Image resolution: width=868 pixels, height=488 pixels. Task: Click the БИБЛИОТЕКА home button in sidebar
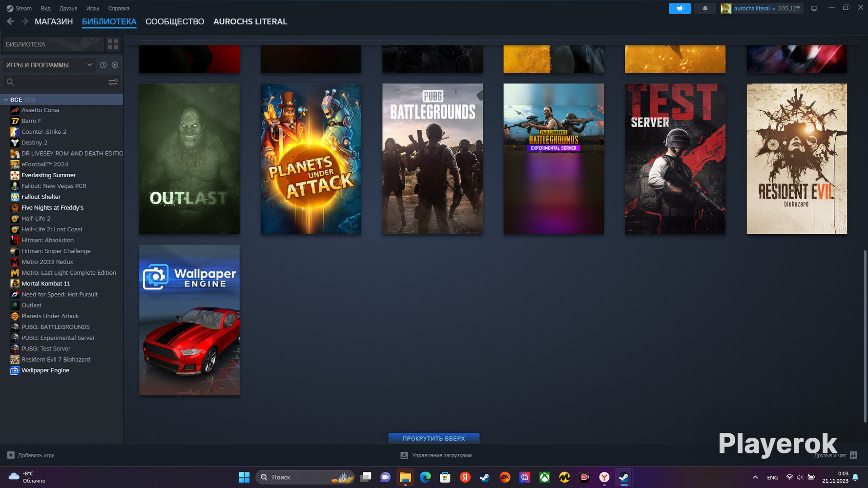(x=53, y=44)
